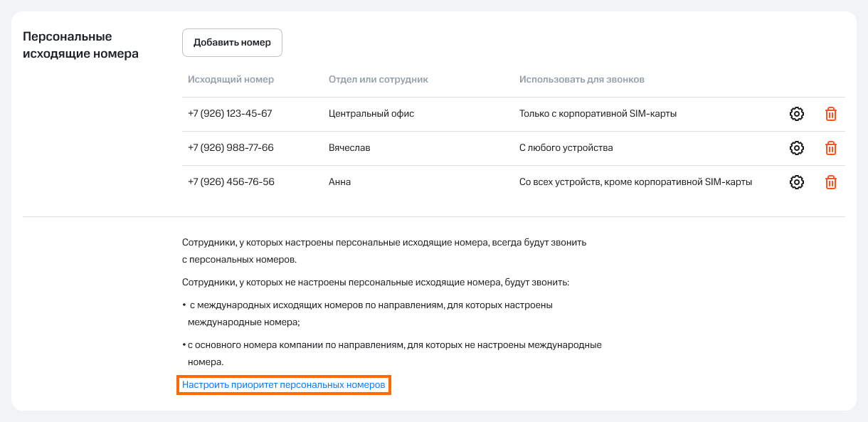Image resolution: width=868 pixels, height=422 pixels.
Task: Open "Настроить приоритет персональных номеров" link
Action: coord(283,385)
